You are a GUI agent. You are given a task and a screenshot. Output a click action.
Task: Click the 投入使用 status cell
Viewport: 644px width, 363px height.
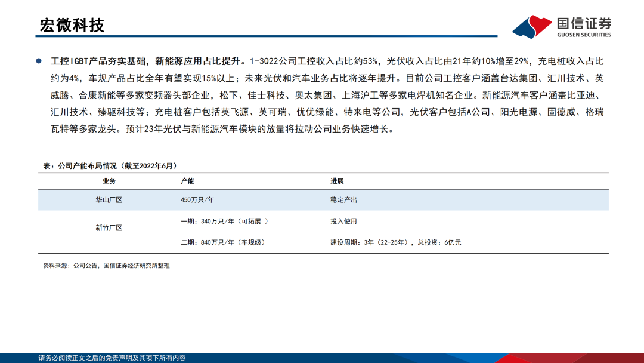(x=343, y=221)
